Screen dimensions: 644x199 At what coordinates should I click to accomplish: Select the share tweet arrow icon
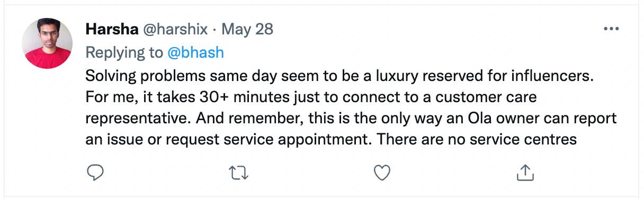click(525, 172)
